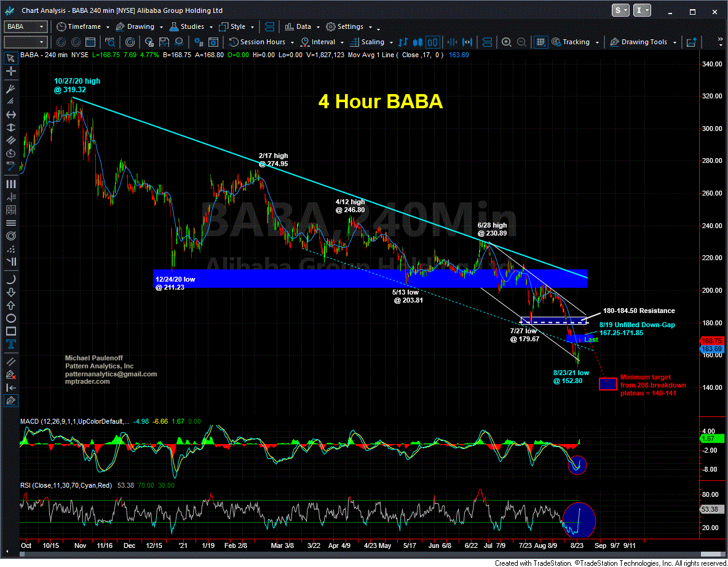Open the Style menu
The height and width of the screenshot is (567, 728).
pos(237,27)
